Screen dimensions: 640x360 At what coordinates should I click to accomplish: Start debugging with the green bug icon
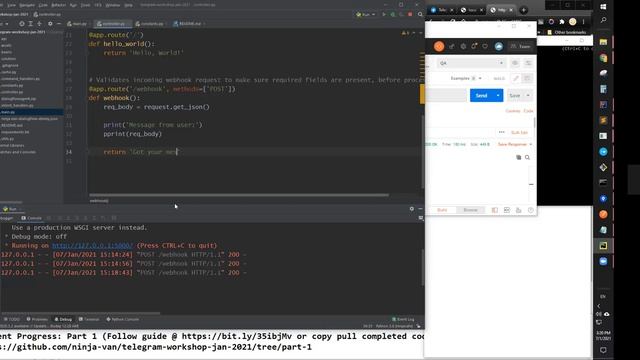[393, 14]
